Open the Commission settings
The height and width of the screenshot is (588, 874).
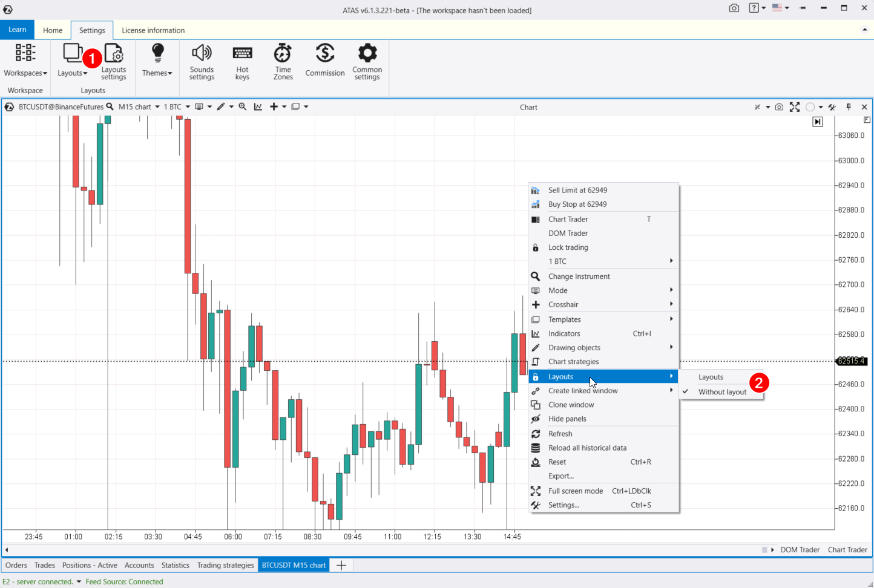click(325, 61)
